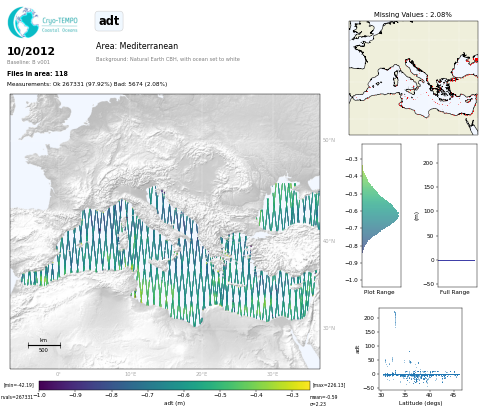492x410 pixels.
Task: Click the 50°N latitude label
Action: pyautogui.click(x=329, y=140)
